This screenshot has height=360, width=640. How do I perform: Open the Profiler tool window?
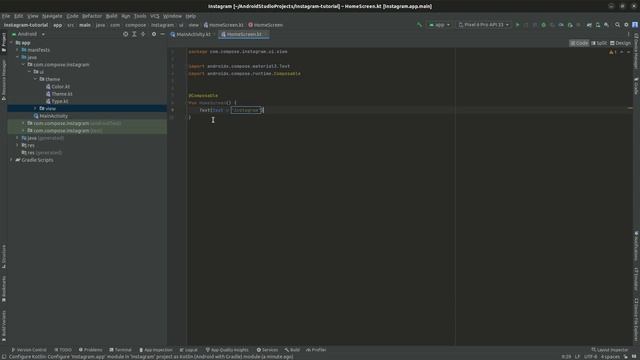pyautogui.click(x=316, y=350)
